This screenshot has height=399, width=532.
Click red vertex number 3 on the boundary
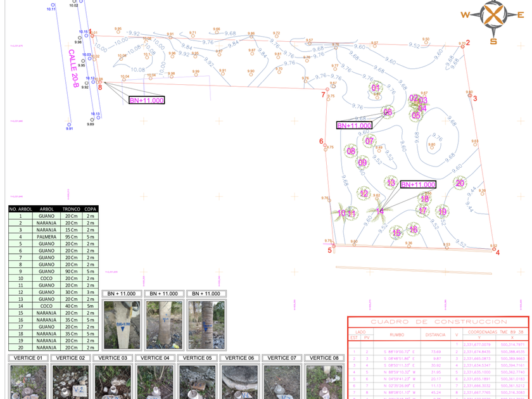coord(475,98)
